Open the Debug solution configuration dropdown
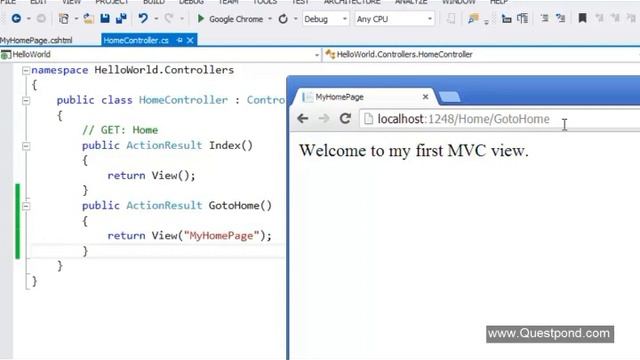This screenshot has height=360, width=640. (x=325, y=19)
